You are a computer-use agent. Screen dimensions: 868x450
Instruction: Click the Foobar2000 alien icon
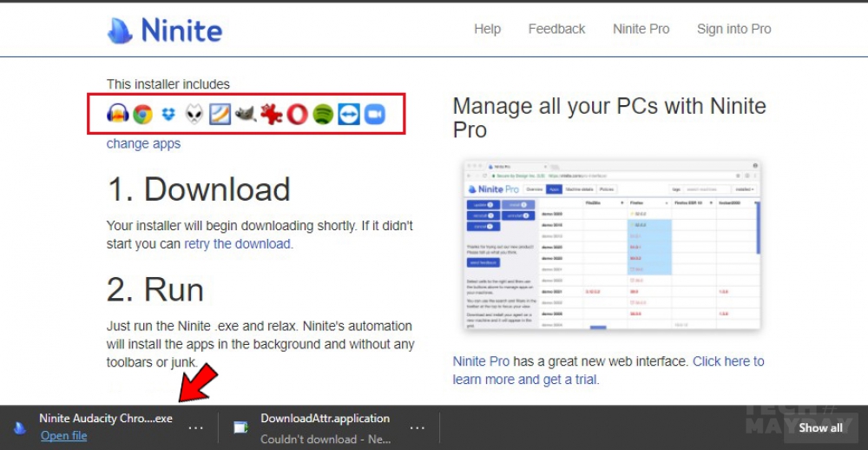click(194, 114)
